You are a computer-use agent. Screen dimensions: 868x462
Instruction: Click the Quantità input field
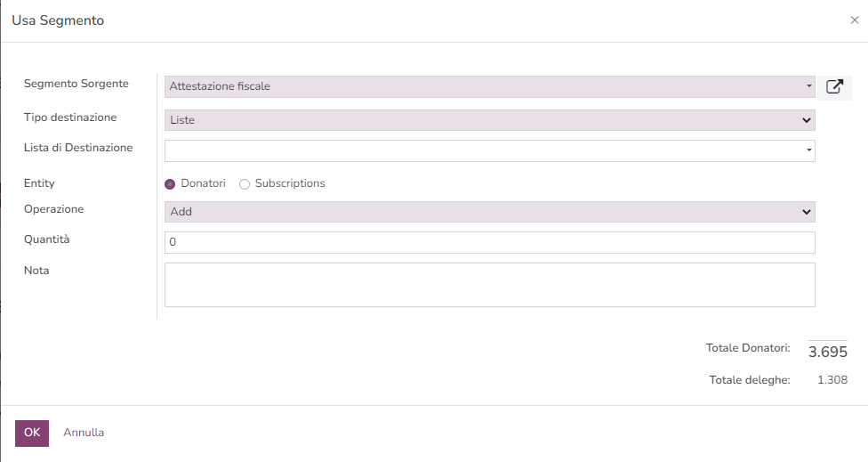coord(489,242)
